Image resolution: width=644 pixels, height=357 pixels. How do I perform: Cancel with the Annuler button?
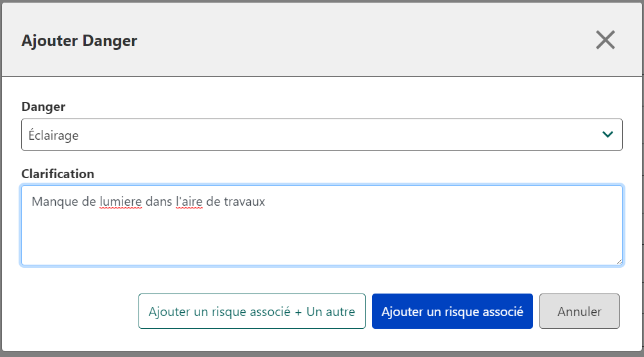pos(579,311)
